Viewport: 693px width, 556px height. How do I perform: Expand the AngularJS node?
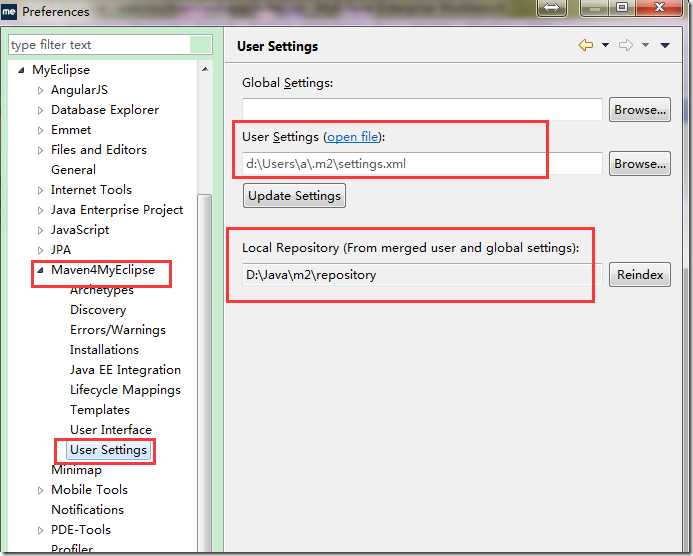coord(40,90)
